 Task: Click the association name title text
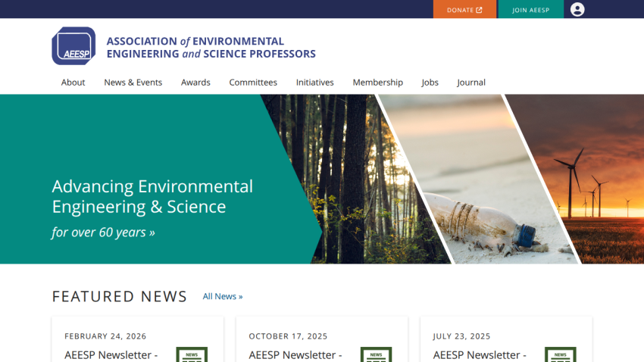[x=211, y=47]
